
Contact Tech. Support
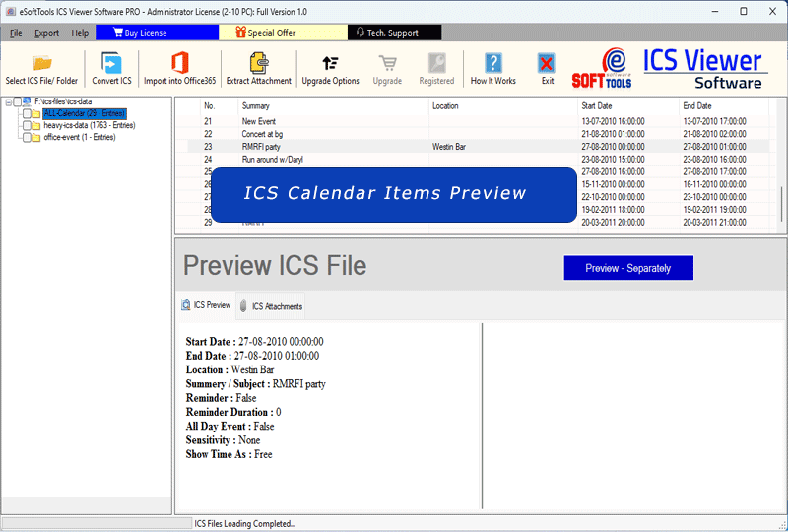coord(395,33)
